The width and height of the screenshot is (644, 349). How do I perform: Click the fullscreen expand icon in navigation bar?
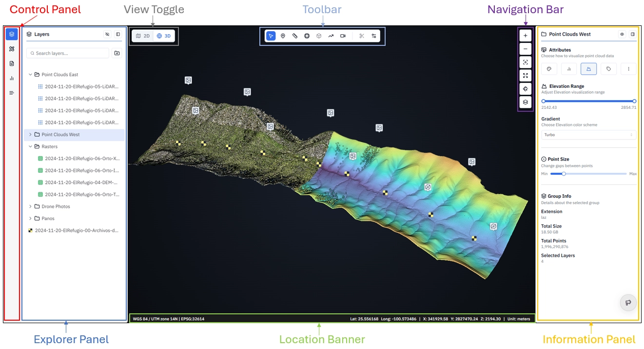click(526, 76)
